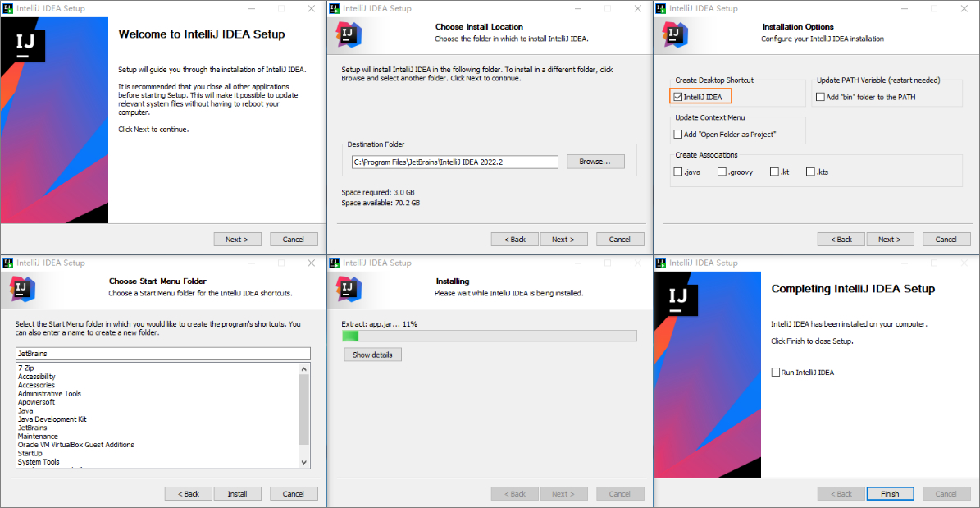
Task: Click the Start Menu folder name field
Action: point(162,354)
